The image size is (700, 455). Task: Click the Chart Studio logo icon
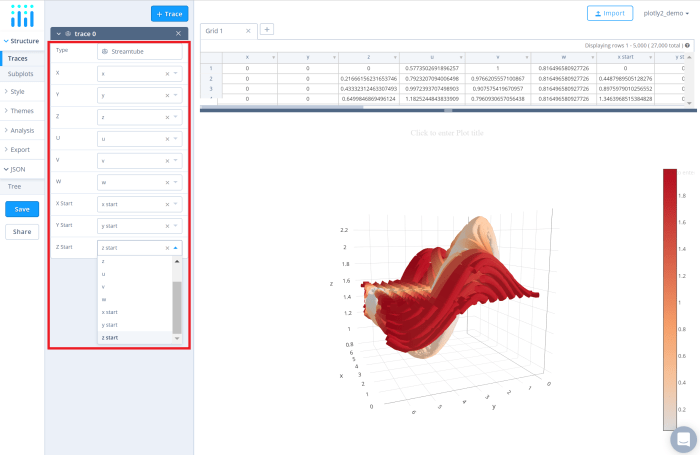22,16
